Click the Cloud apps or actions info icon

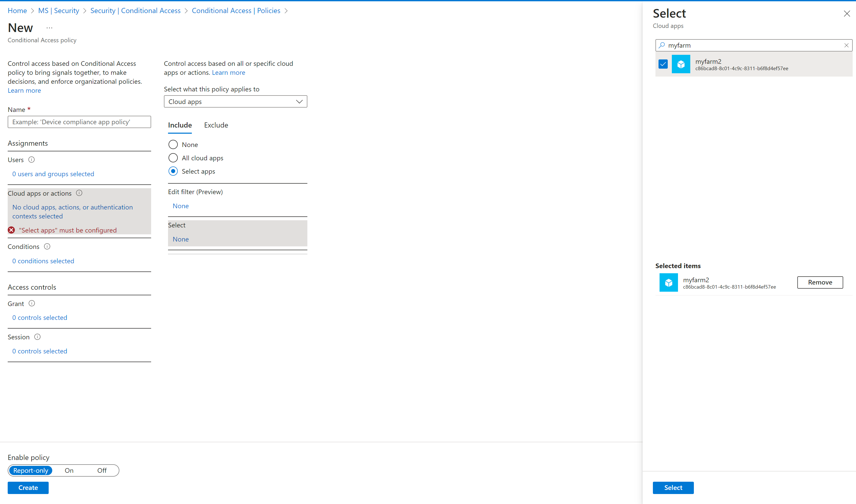point(79,193)
